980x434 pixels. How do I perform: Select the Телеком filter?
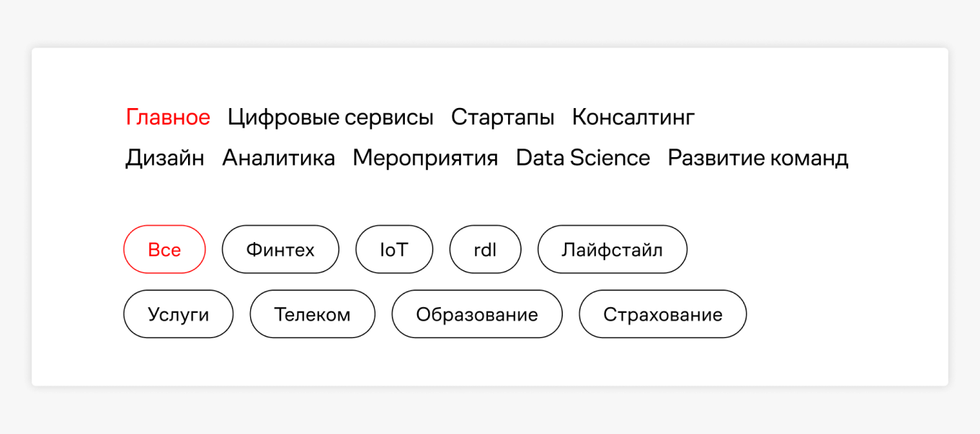312,314
